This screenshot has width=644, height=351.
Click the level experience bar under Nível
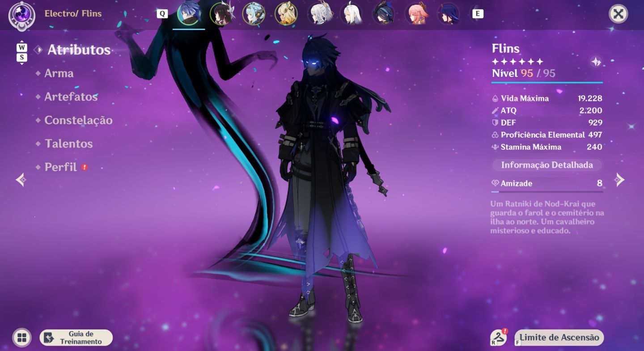point(547,82)
